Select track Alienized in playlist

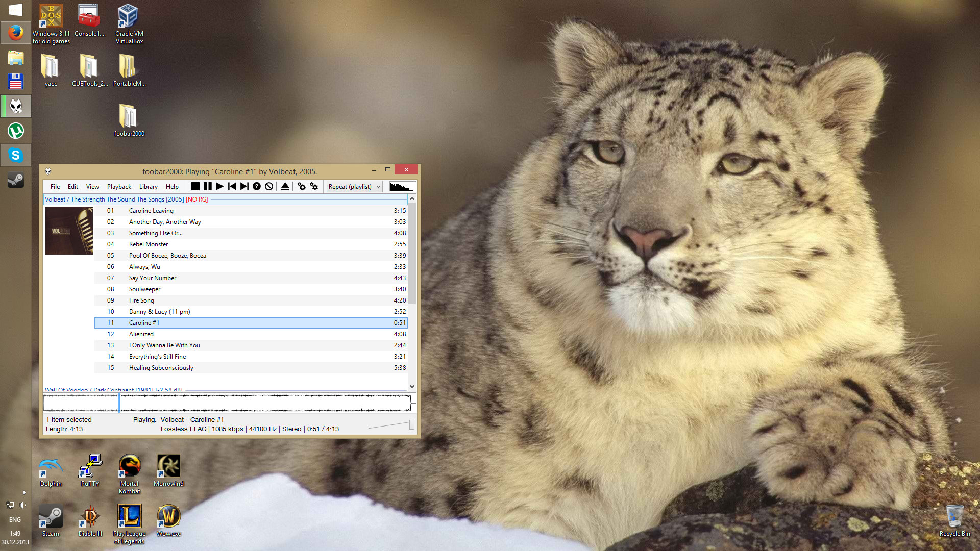click(x=141, y=334)
